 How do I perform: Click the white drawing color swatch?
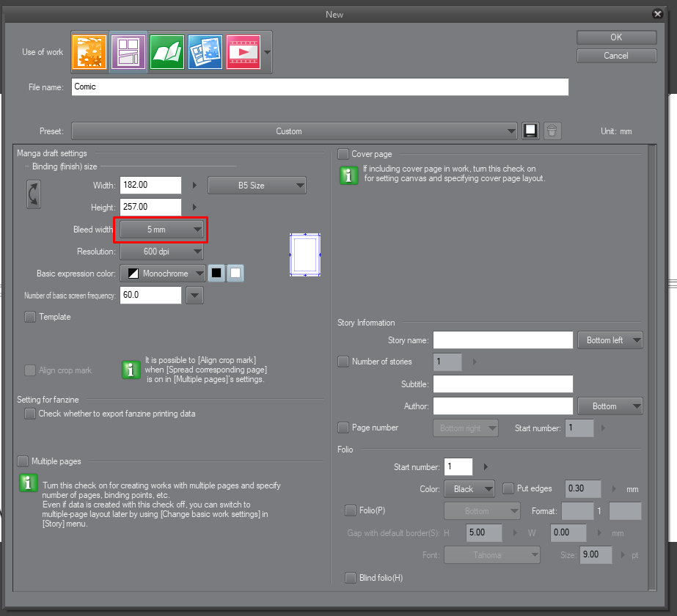235,274
